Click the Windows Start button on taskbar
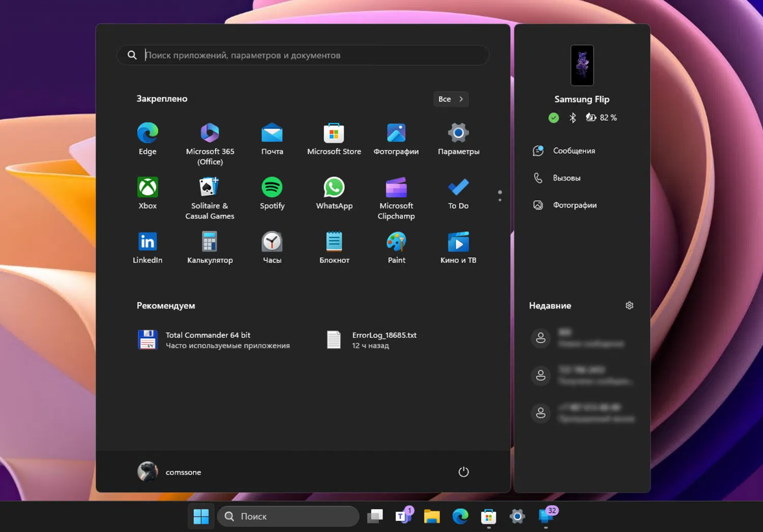The width and height of the screenshot is (763, 532). click(201, 516)
